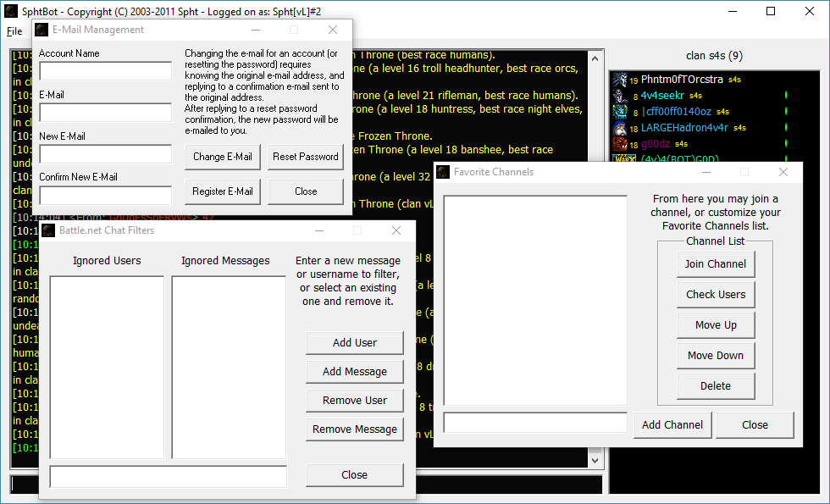
Task: Click the race icon beside 4v4seekr
Action: [620, 96]
